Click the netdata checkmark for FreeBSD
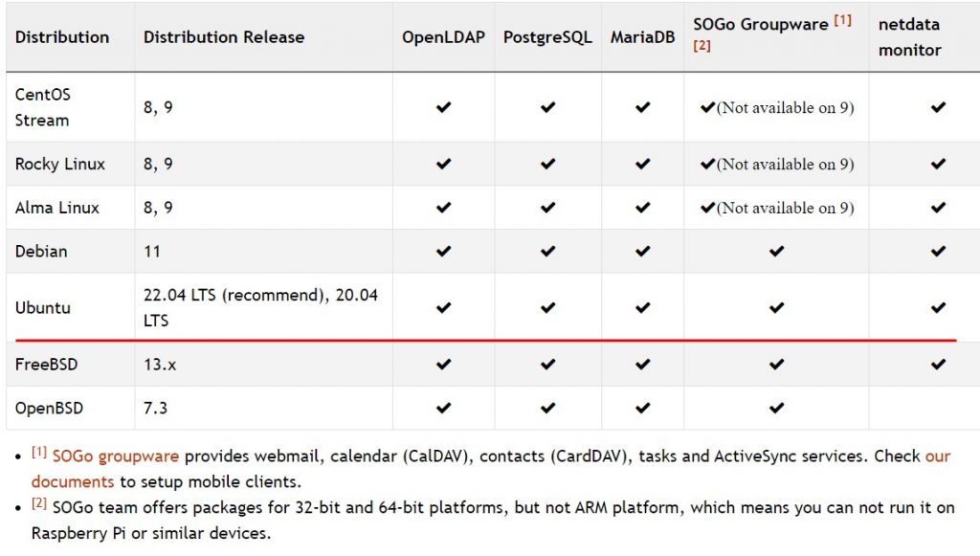Screen dimensions: 980x556 (938, 365)
